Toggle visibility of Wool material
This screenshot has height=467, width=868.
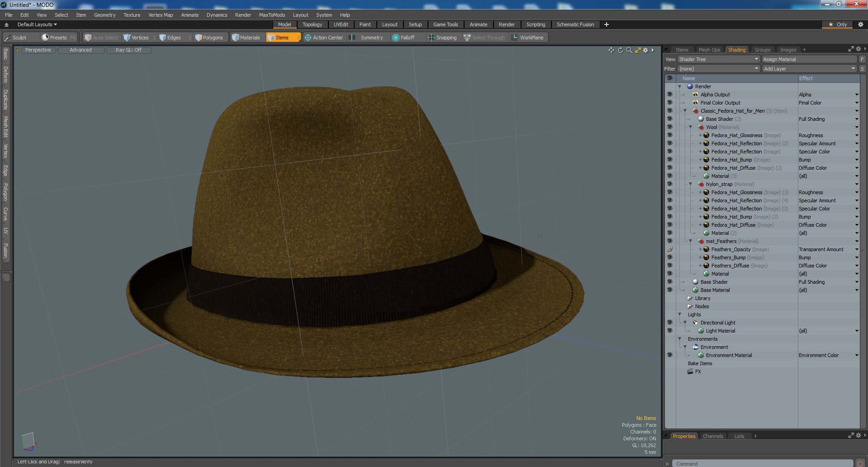669,127
